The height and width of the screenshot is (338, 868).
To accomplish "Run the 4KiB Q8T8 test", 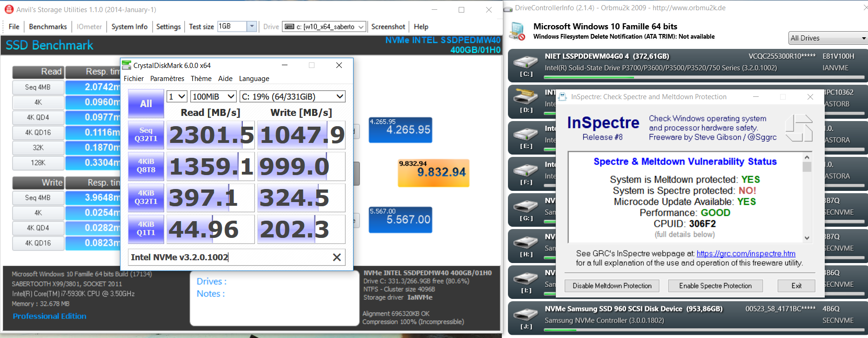I will point(146,166).
